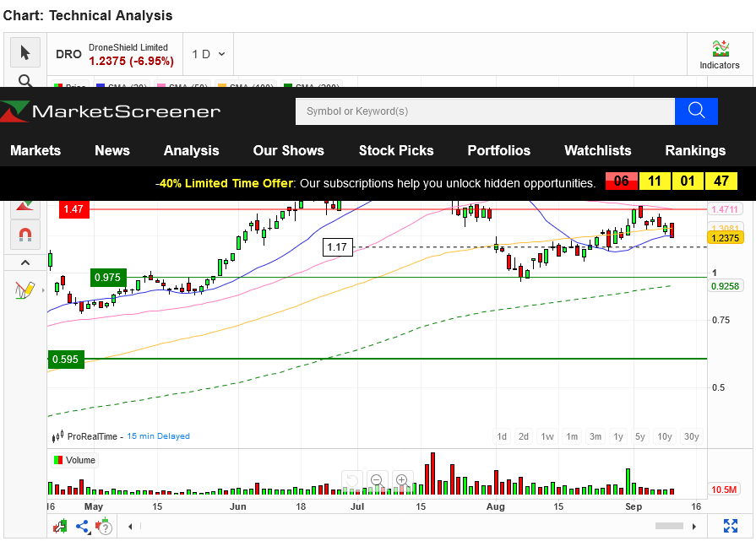Go to the Watchlists menu
The width and height of the screenshot is (756, 541).
click(597, 150)
